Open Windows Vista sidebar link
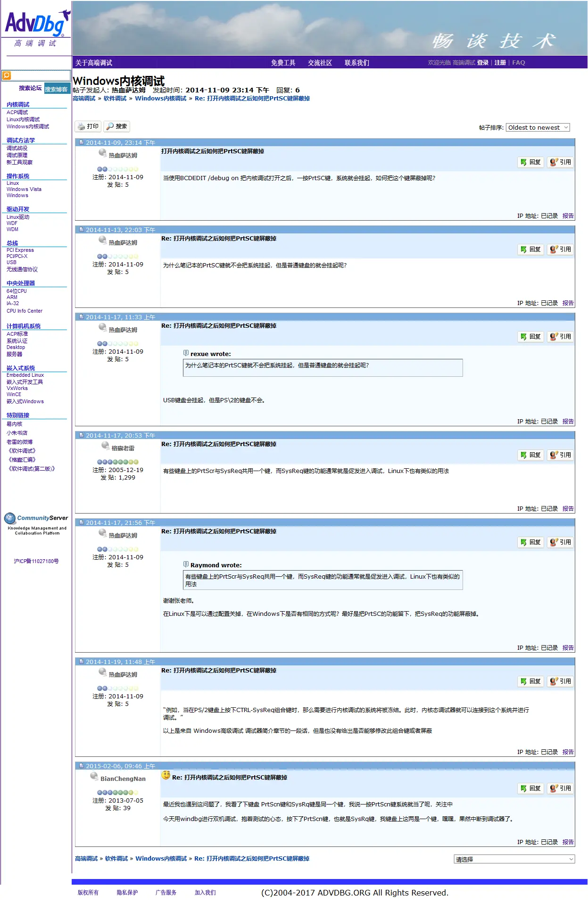The width and height of the screenshot is (588, 904). coord(24,189)
